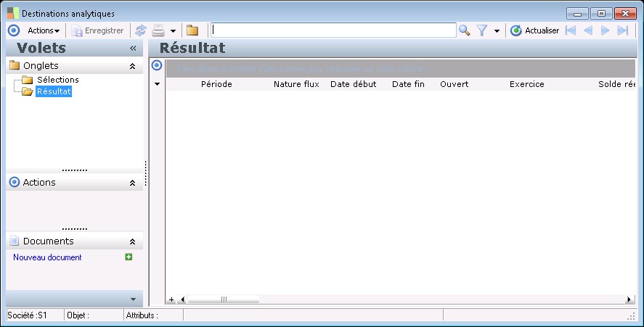Click the Objet status bar entry
Screen dimensions: 644x327
pyautogui.click(x=78, y=315)
